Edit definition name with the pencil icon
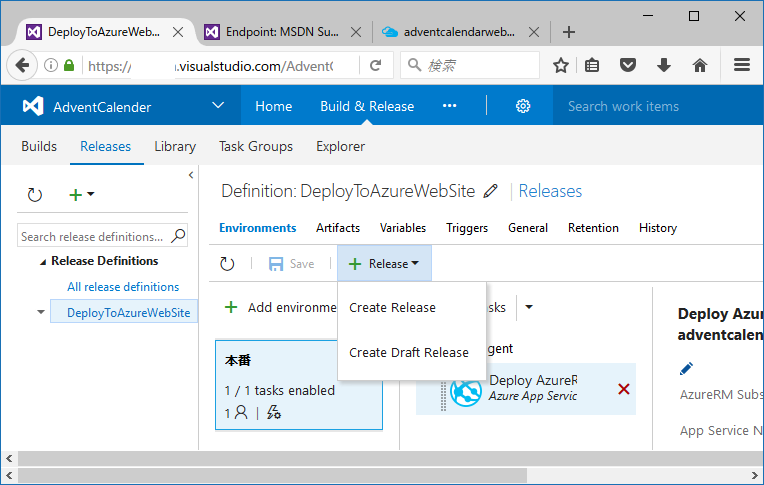 491,191
